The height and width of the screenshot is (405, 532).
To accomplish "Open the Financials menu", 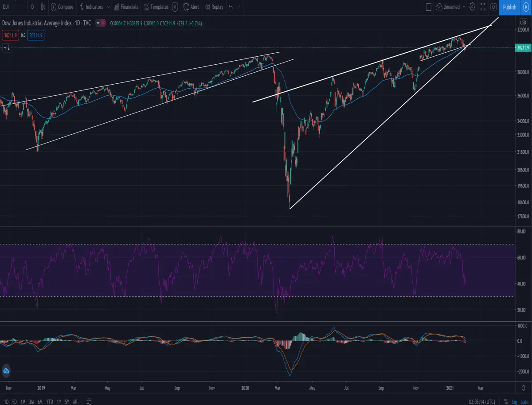I will (x=126, y=7).
